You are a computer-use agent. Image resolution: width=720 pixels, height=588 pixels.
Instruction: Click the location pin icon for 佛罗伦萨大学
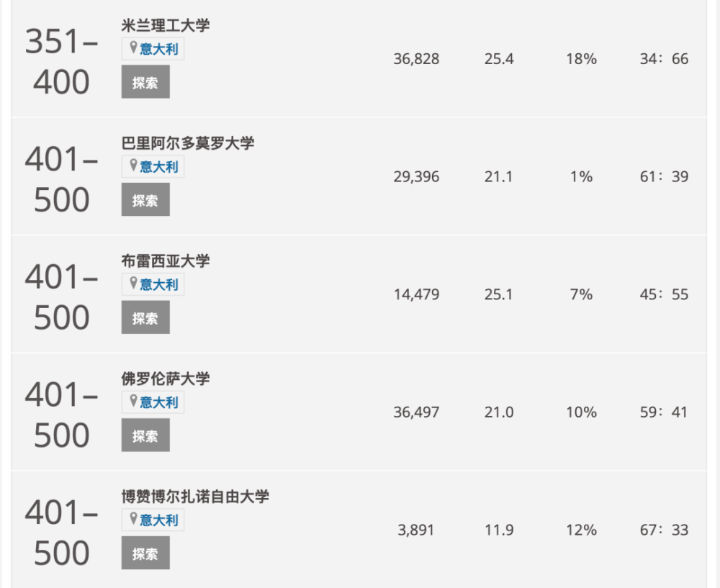tap(133, 401)
